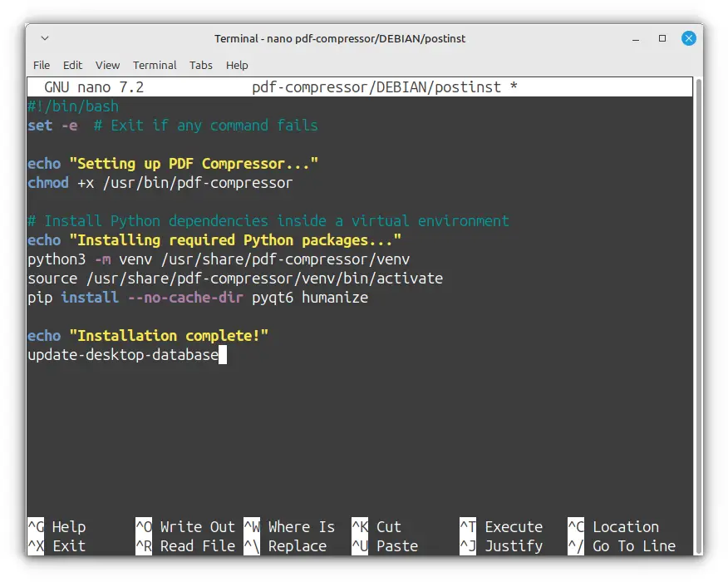
Task: Click the pip install command line
Action: 198,298
